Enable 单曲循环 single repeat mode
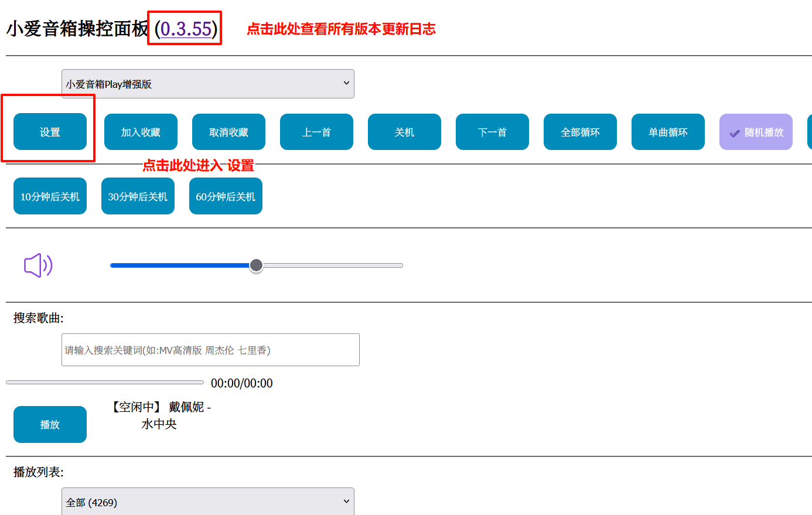Screen dimensions: 812x515 click(668, 132)
